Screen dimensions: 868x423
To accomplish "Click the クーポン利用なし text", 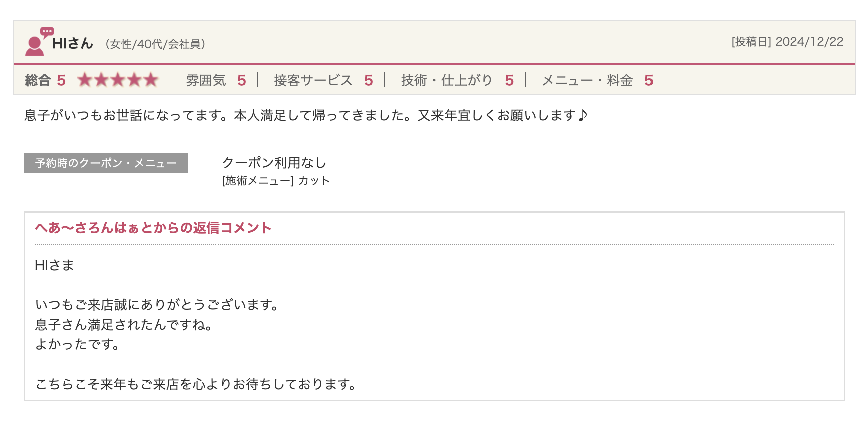I will pos(274,163).
